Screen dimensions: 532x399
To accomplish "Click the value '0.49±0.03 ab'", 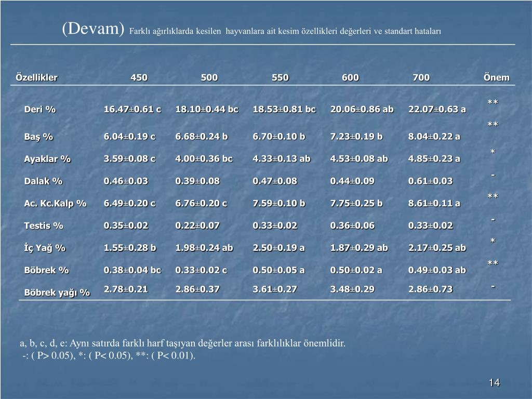I will [x=437, y=270].
